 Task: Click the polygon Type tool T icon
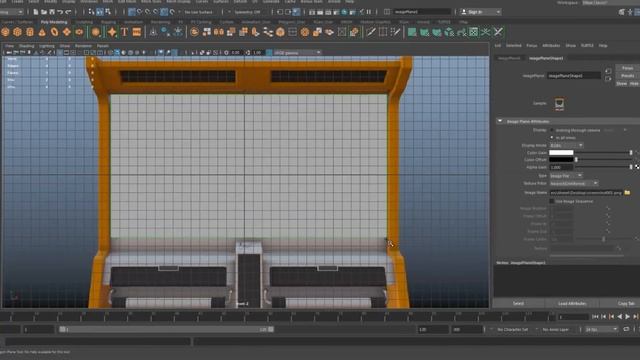click(x=124, y=32)
